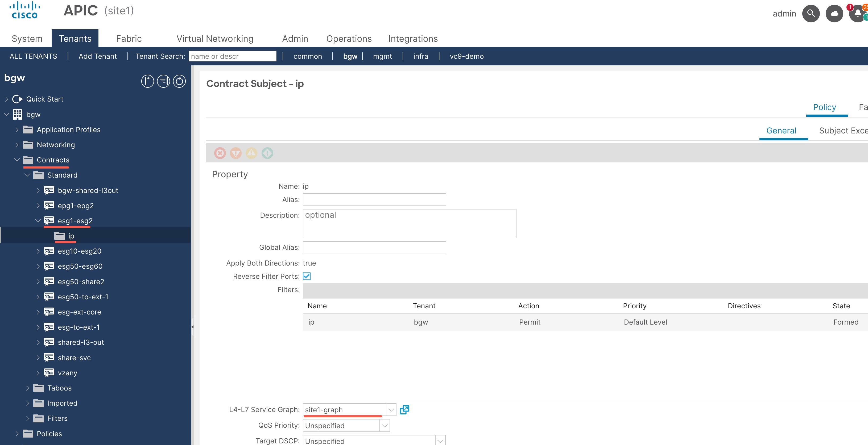
Task: Click the vzany contract icon
Action: [x=49, y=373]
